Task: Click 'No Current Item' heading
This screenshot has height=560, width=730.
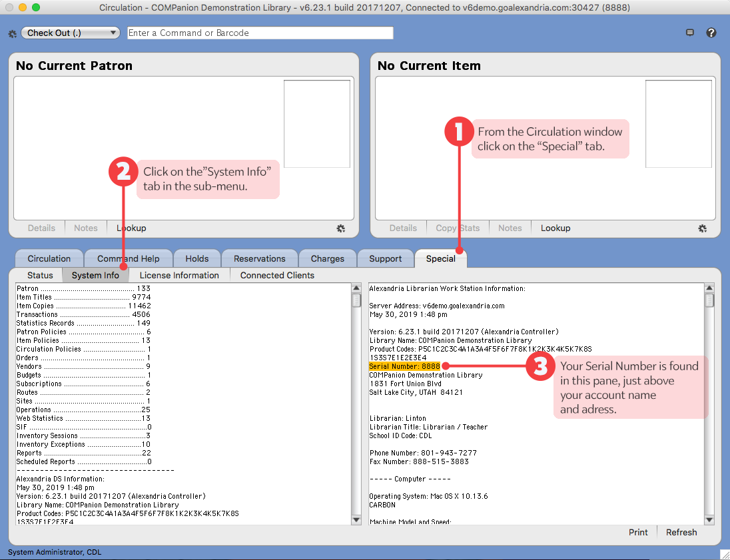Action: pos(429,66)
